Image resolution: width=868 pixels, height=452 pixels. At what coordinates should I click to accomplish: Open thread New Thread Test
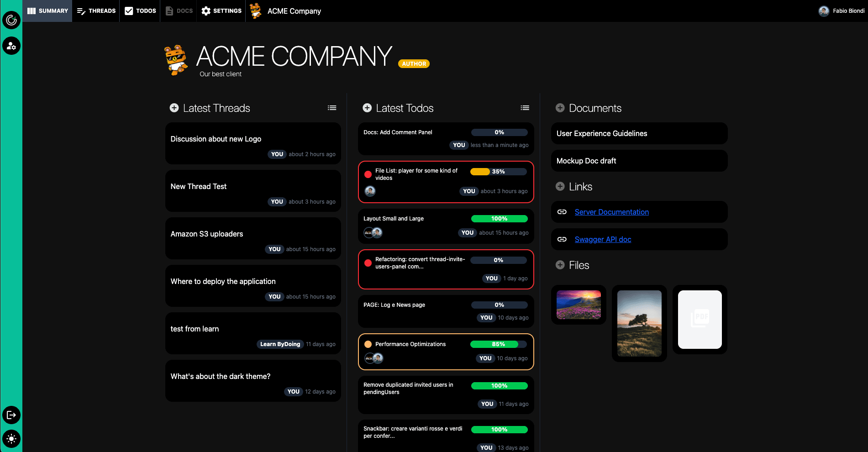(253, 191)
